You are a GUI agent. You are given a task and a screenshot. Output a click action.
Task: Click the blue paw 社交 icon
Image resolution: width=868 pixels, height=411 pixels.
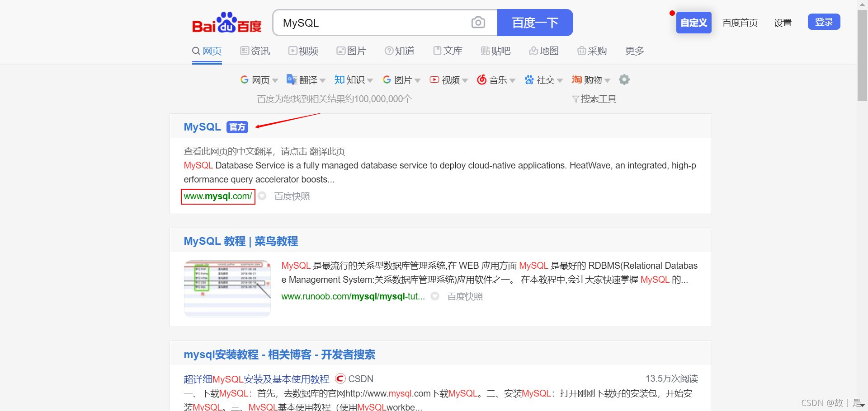click(x=529, y=80)
